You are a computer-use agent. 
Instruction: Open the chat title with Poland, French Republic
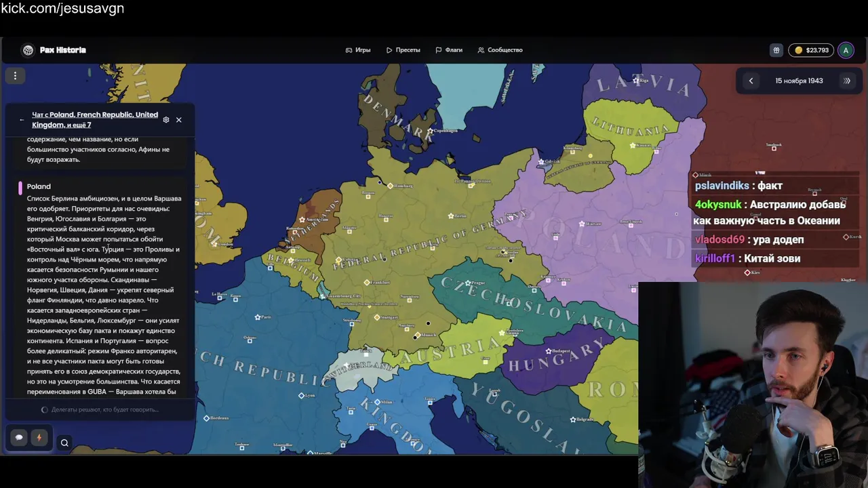pos(95,120)
